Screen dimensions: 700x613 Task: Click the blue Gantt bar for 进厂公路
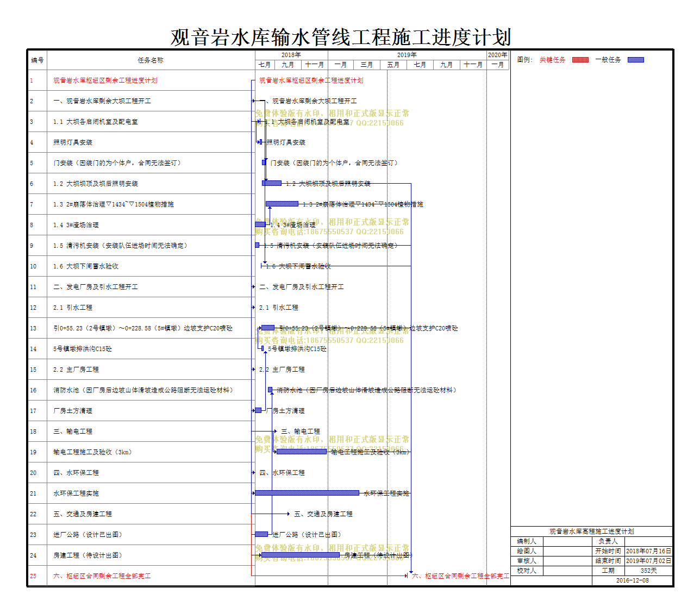click(x=262, y=534)
